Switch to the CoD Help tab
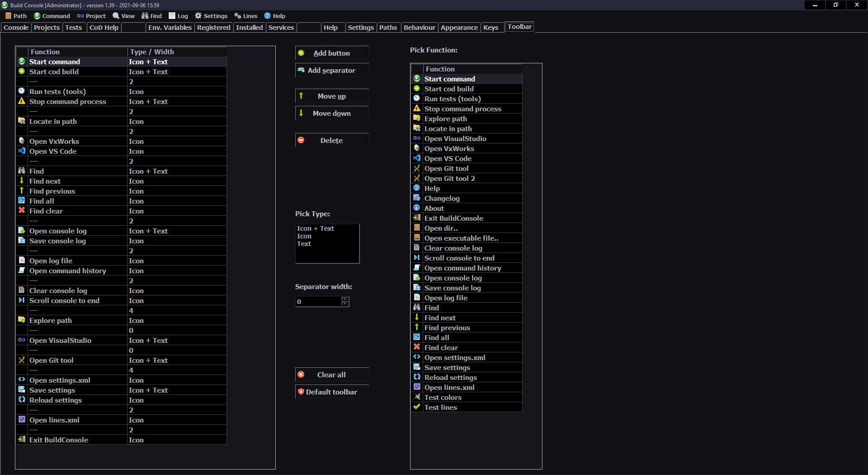The height and width of the screenshot is (475, 868). point(104,28)
